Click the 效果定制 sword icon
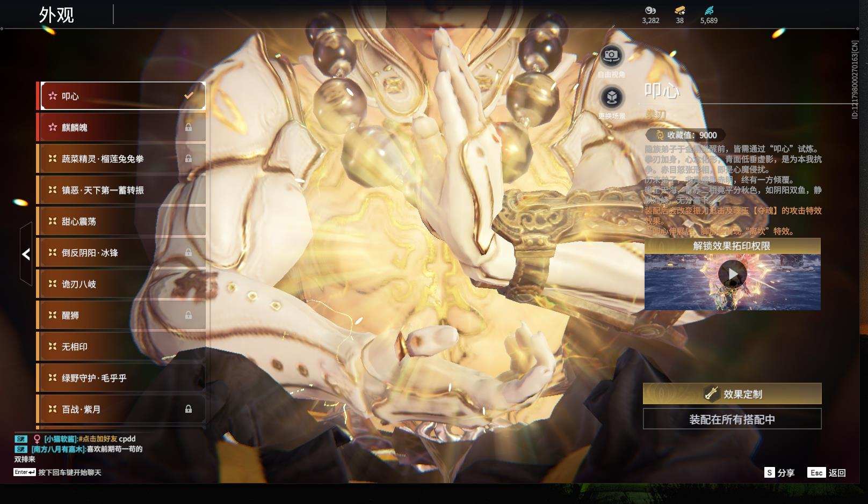This screenshot has width=868, height=504. coord(712,394)
